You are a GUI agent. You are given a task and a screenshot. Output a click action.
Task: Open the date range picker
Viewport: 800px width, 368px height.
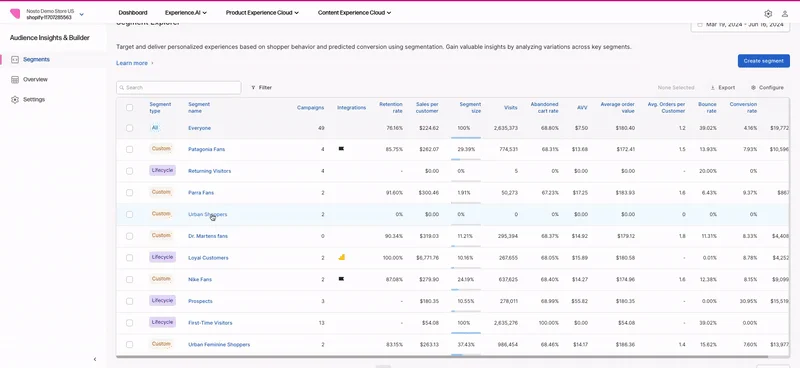[x=740, y=24]
